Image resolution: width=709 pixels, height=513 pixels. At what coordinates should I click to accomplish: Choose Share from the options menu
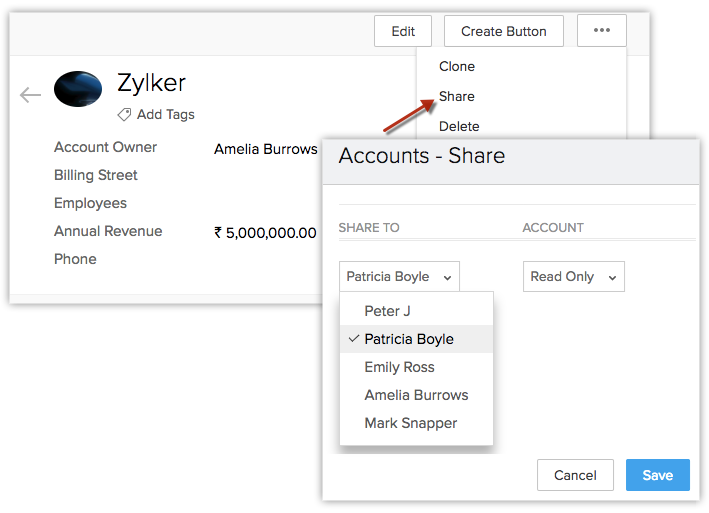click(457, 96)
